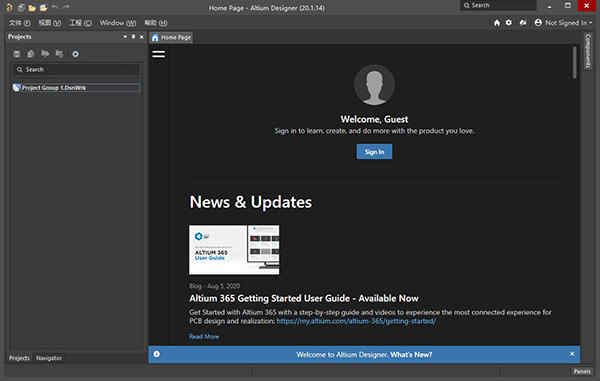Viewport: 600px width, 381px height.
Task: Click the info icon in blue welcome banner
Action: (x=157, y=354)
